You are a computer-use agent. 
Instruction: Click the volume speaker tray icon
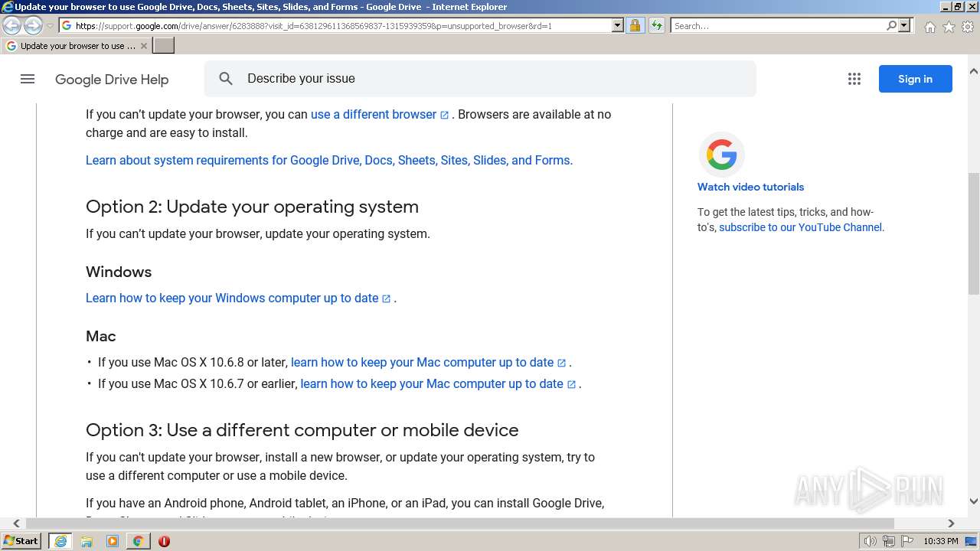pyautogui.click(x=870, y=541)
